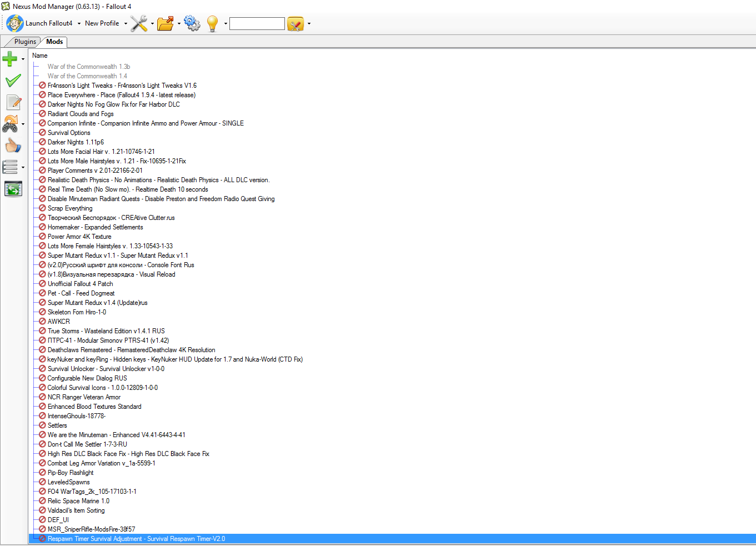Click the red disabled icon beside NCR Ranger Veteran Armor
This screenshot has width=756, height=546.
[x=42, y=397]
